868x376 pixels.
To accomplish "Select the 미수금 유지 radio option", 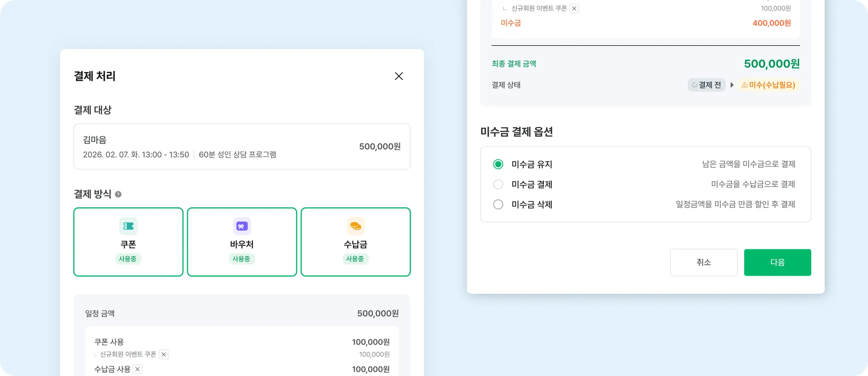I will [498, 164].
